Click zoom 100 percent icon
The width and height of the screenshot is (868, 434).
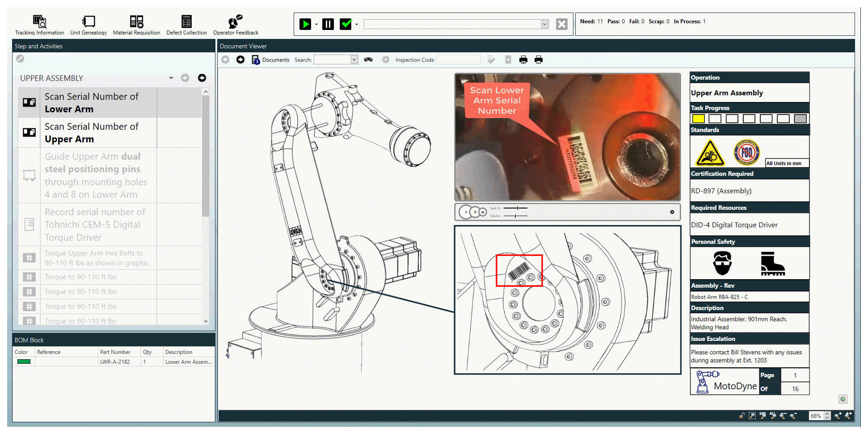763,416
